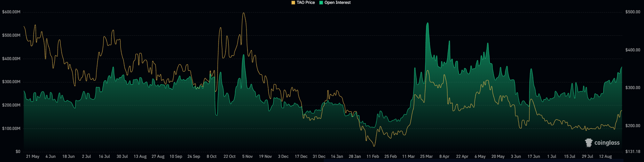This screenshot has width=644, height=162.
Task: Click the $300.00M left axis label
Action: tap(11, 82)
